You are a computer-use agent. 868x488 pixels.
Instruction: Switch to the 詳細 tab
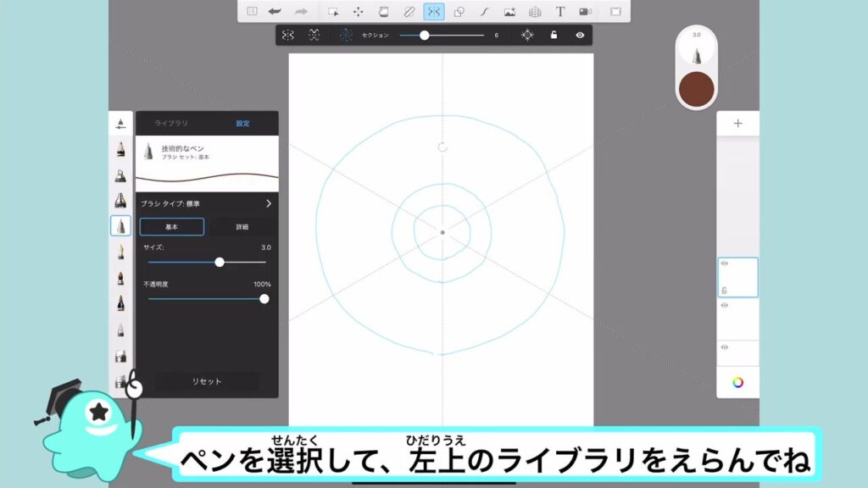[242, 227]
